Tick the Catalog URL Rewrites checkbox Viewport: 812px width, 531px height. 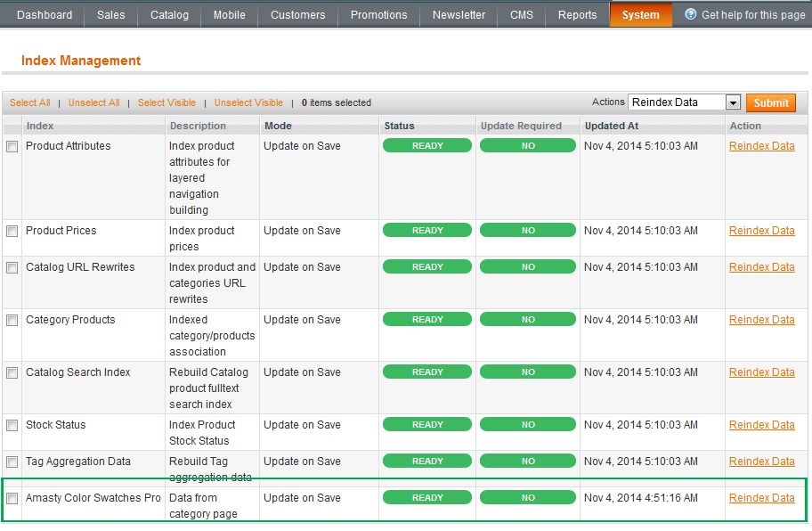point(12,268)
